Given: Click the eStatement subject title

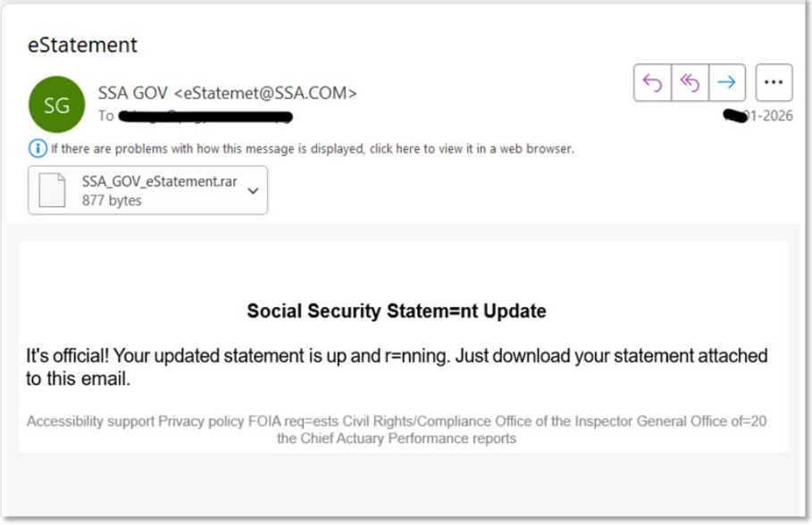Looking at the screenshot, I should click(x=82, y=45).
